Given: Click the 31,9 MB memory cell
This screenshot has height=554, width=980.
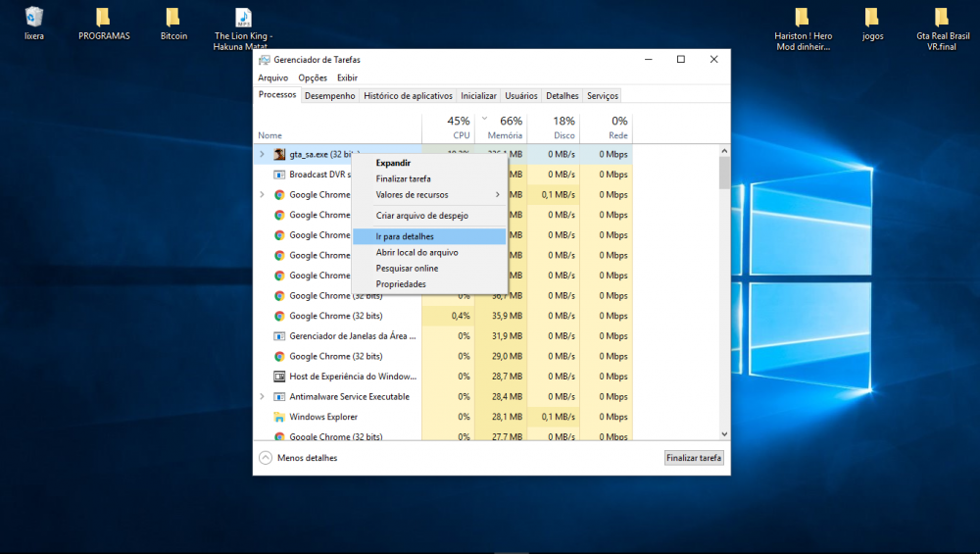Looking at the screenshot, I should (x=501, y=335).
